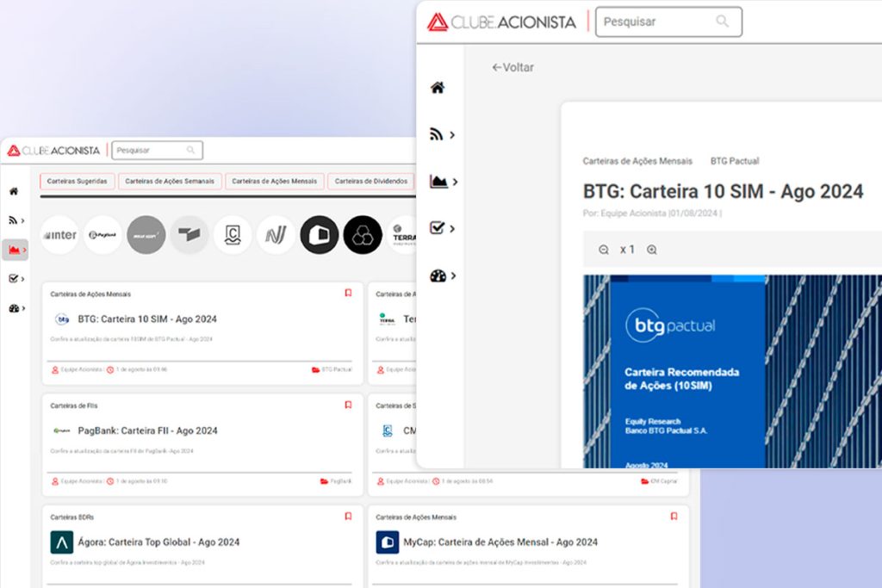Open the PagBank: Carteira FII - Ago 2024 title
This screenshot has height=588, width=882.
point(147,430)
